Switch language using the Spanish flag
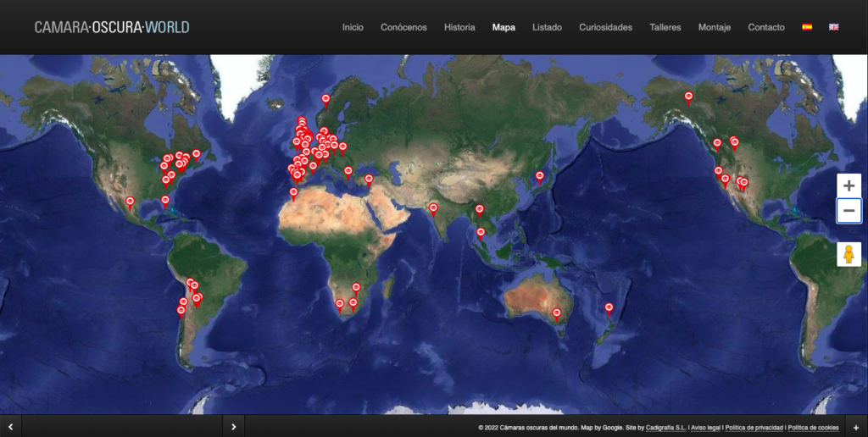868x437 pixels. (807, 27)
